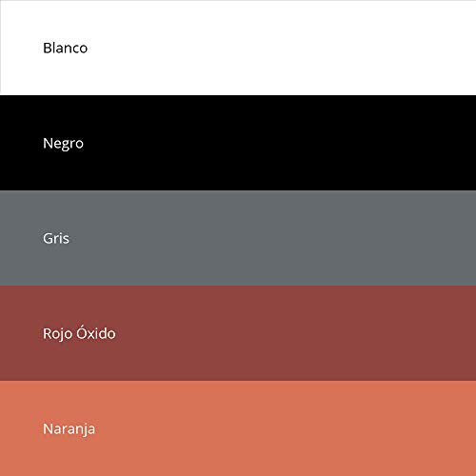Viewport: 476px width, 476px height.
Task: Select the black Negro color band
Action: (x=238, y=143)
